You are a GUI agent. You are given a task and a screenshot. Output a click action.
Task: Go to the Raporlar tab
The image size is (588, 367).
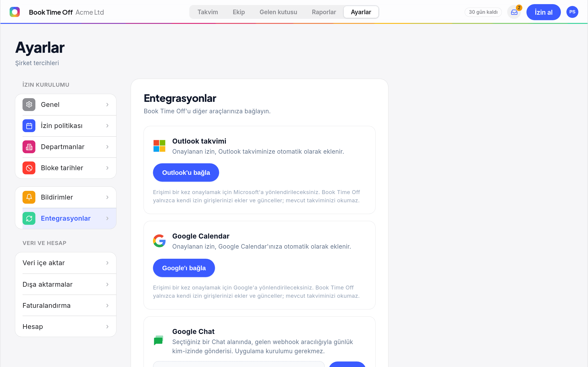pyautogui.click(x=324, y=12)
